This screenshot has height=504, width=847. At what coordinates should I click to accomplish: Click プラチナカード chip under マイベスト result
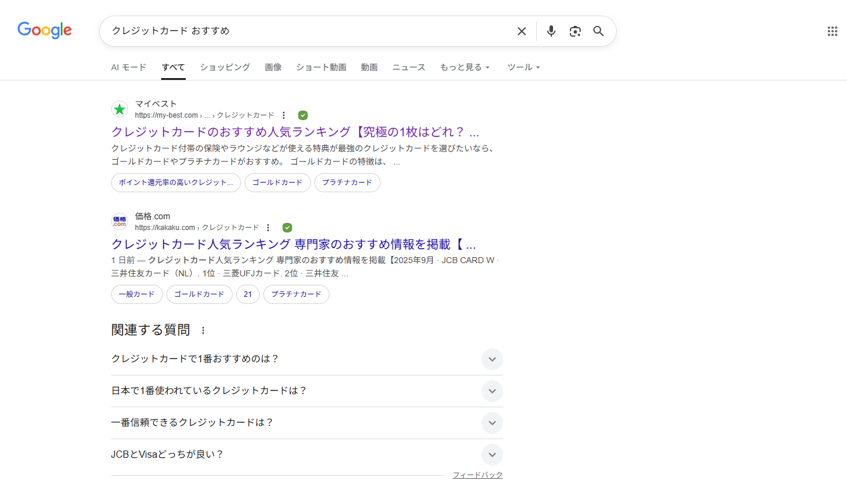347,183
